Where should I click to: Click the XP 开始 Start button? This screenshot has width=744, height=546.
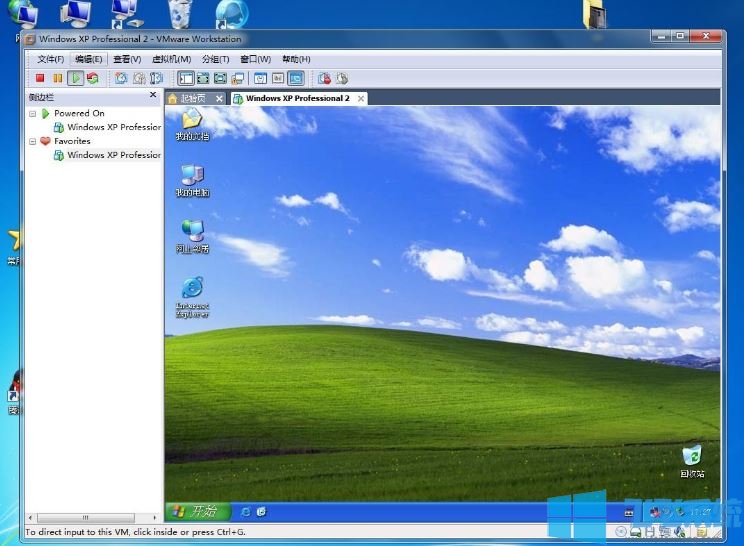pos(197,511)
